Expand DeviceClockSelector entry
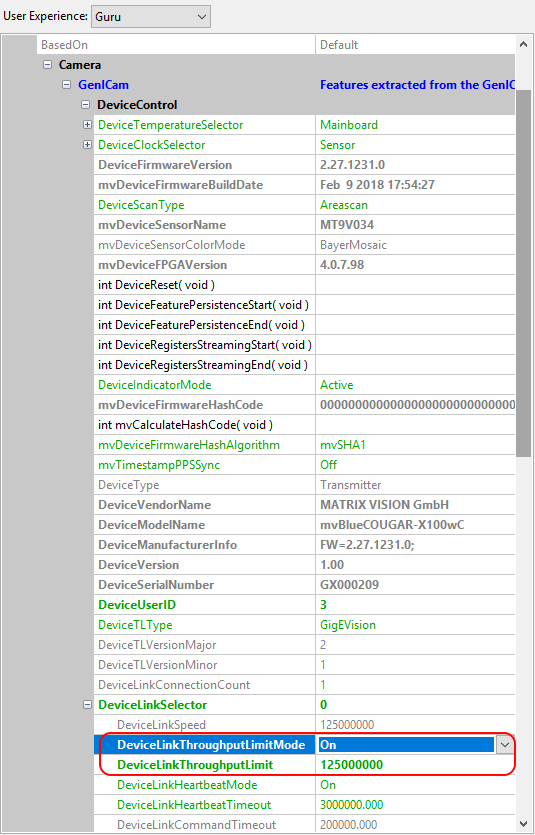The width and height of the screenshot is (535, 835). click(x=87, y=145)
